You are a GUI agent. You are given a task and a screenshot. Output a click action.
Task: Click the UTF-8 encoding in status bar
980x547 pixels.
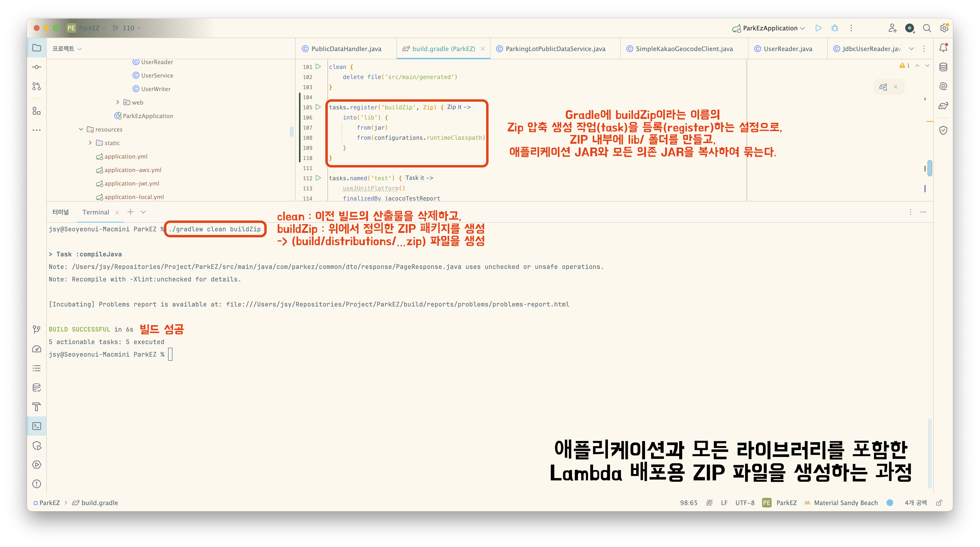[744, 502]
